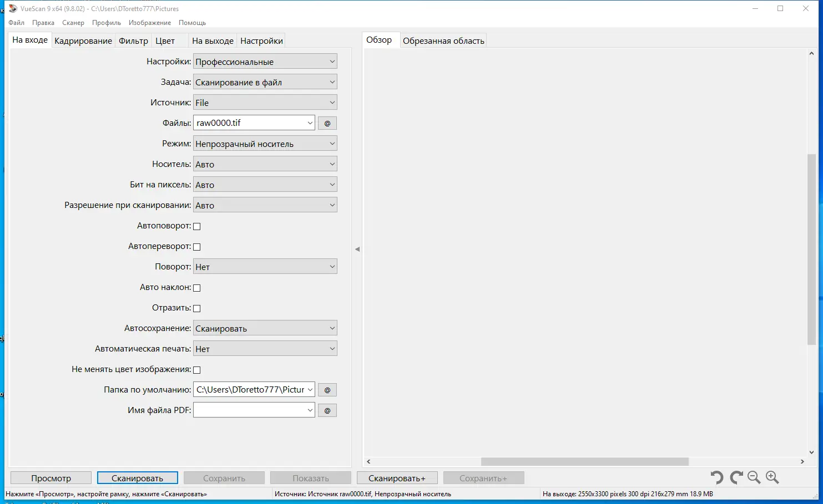Switch to Настройки tab

(262, 41)
